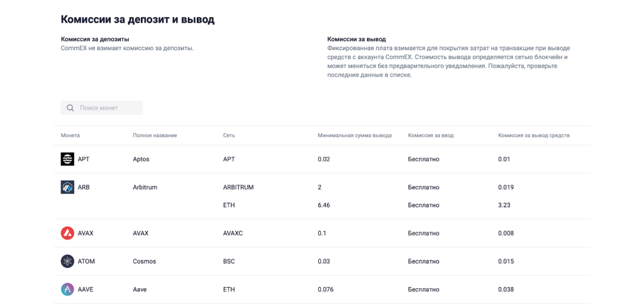The image size is (644, 304).
Task: Click the Aave (AAVE) coin icon
Action: [x=67, y=290]
